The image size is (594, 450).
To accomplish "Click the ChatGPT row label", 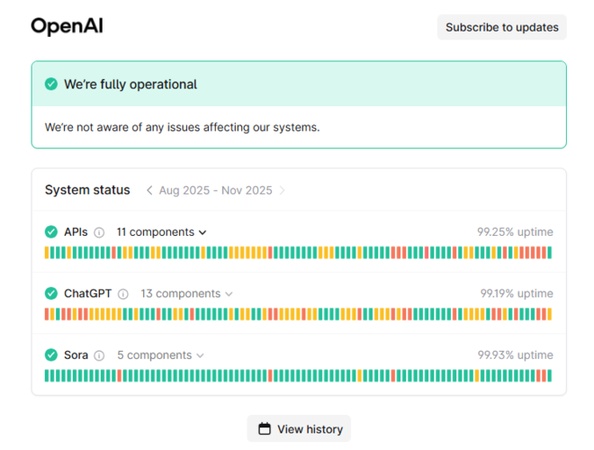I will [x=88, y=294].
